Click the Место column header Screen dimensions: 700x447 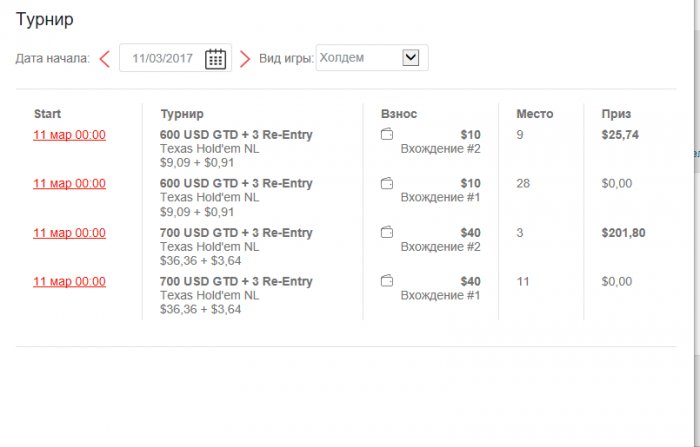click(534, 114)
